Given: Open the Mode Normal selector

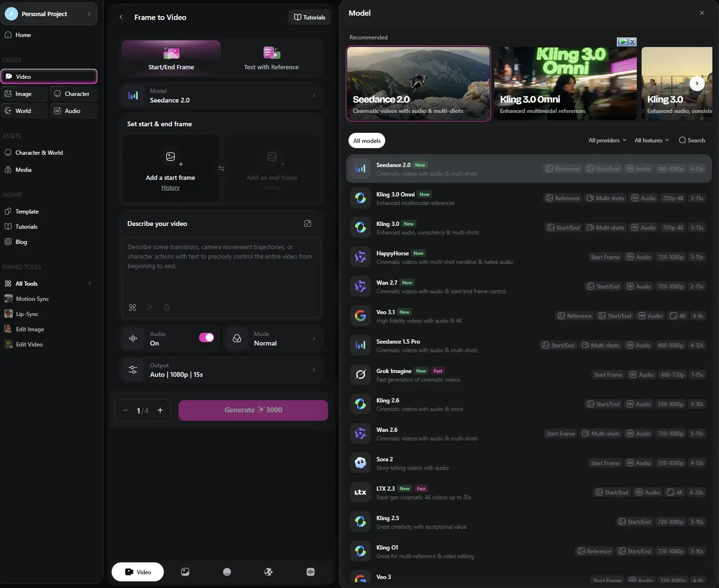Looking at the screenshot, I should pyautogui.click(x=274, y=338).
